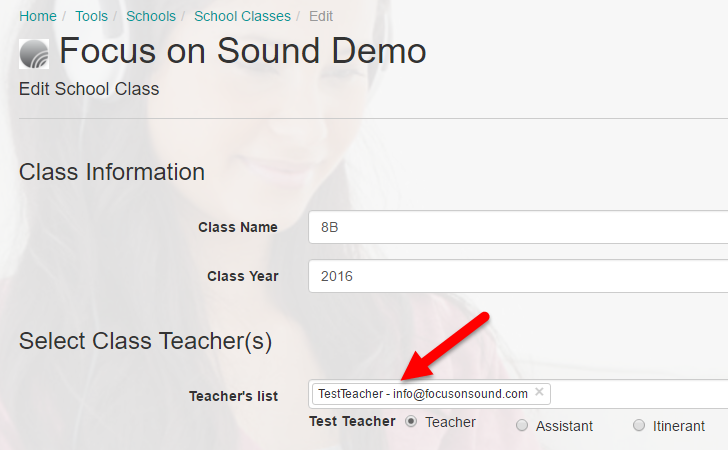Open the Home breadcrumb link
The image size is (728, 450).
point(38,16)
